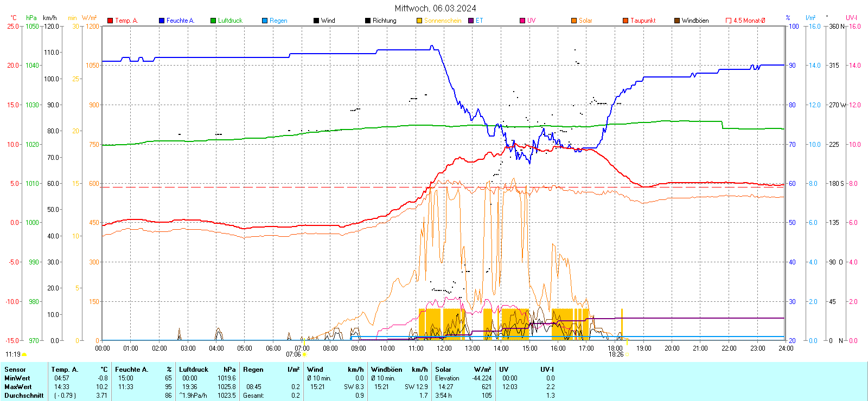Click the sunrise icon next to 07:06
Image resolution: width=868 pixels, height=401 pixels.
304,354
